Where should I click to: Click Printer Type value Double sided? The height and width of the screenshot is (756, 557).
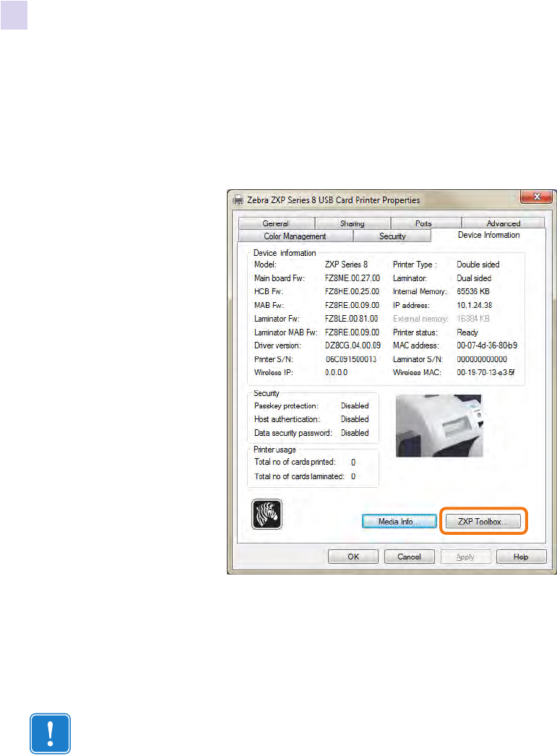point(478,265)
